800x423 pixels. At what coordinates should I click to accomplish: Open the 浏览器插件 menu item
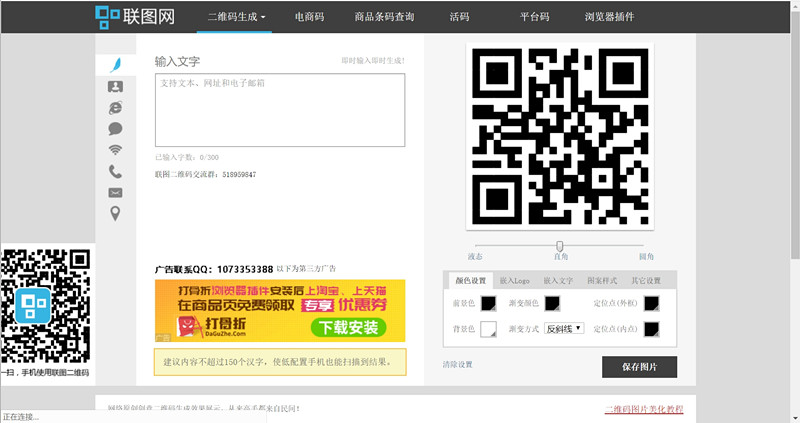(x=609, y=17)
